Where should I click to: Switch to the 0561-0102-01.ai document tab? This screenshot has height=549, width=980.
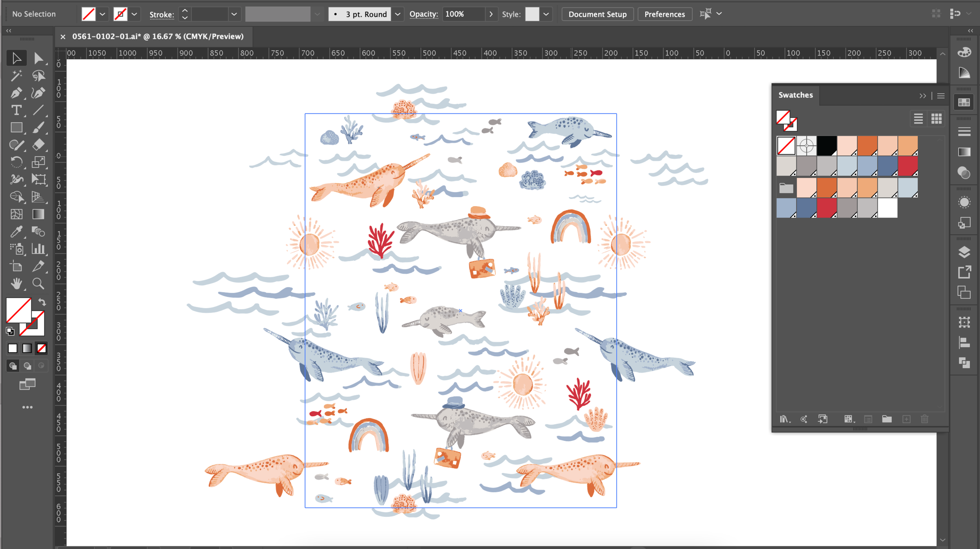pyautogui.click(x=157, y=36)
